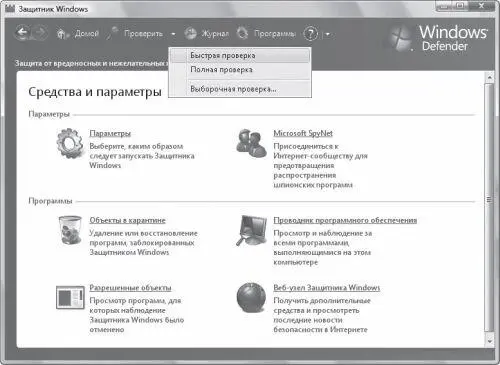
Task: Click the gear icon beside Параметры
Action: click(69, 143)
